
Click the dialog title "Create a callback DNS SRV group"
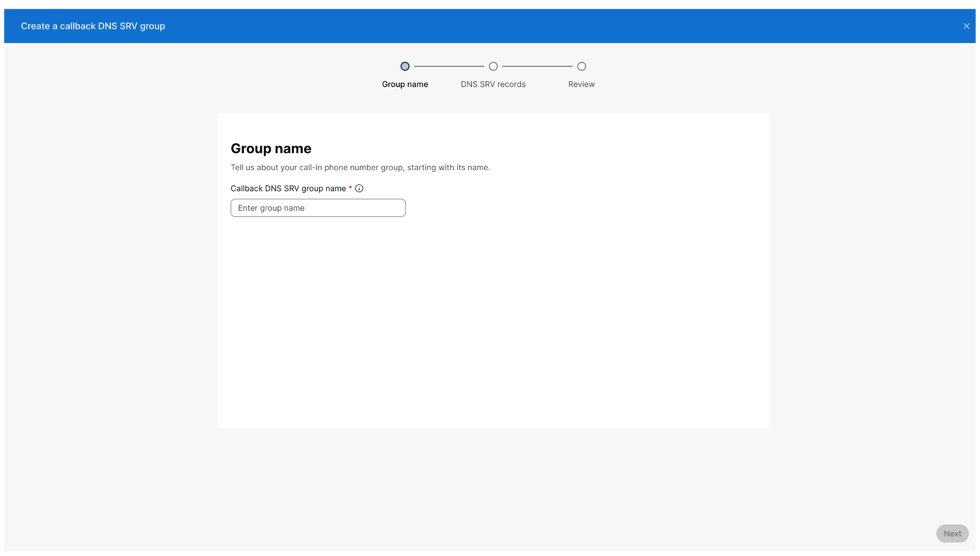pos(93,26)
